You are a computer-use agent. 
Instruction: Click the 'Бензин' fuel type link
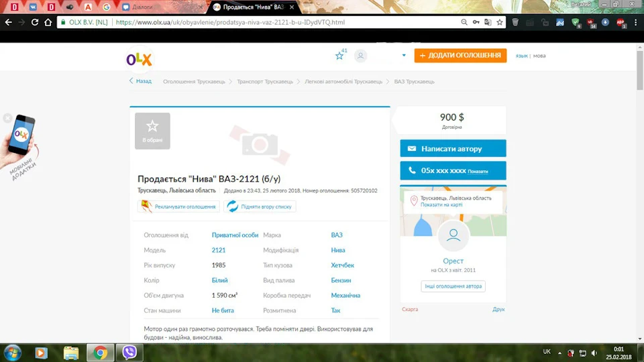341,281
